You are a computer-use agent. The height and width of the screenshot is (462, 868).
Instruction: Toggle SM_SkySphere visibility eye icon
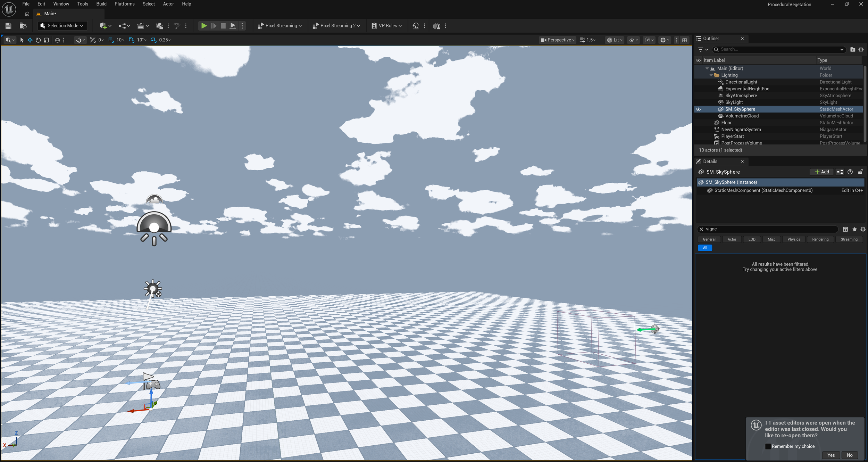tap(698, 109)
